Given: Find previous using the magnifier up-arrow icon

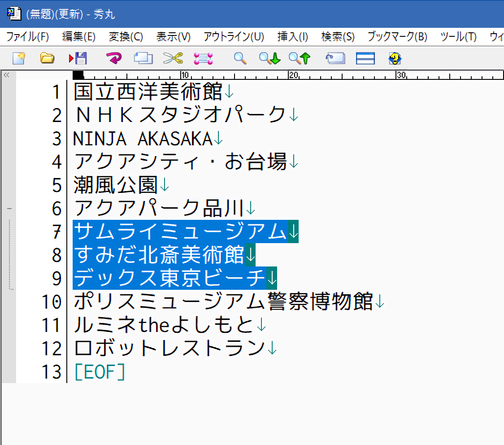Looking at the screenshot, I should click(300, 58).
